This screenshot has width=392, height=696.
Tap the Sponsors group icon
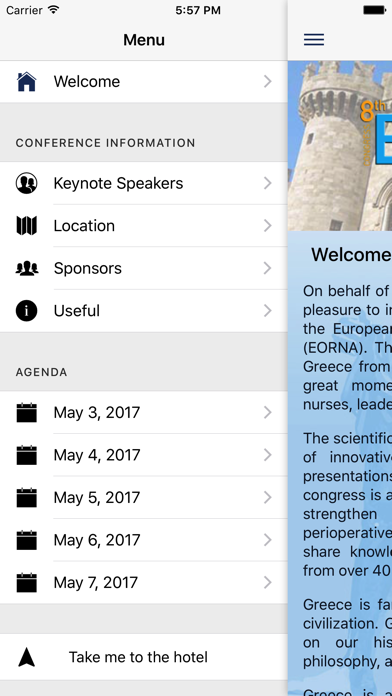pos(27,268)
